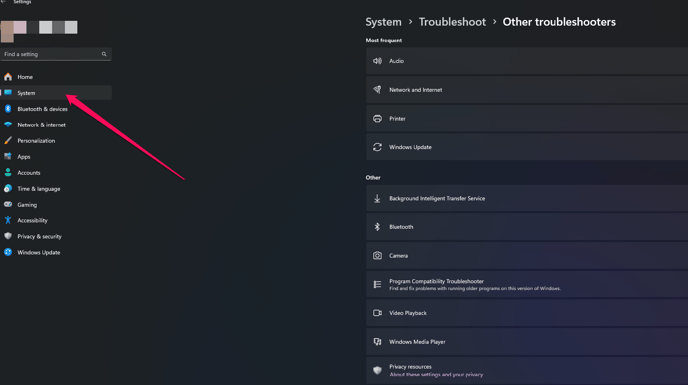Go to Network & internet settings

(56, 125)
